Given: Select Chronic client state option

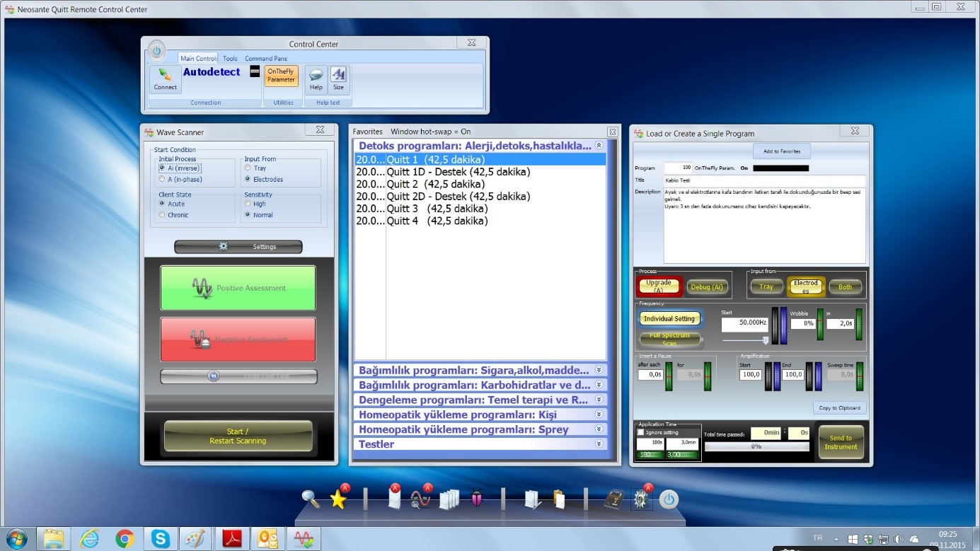Looking at the screenshot, I should pyautogui.click(x=162, y=215).
